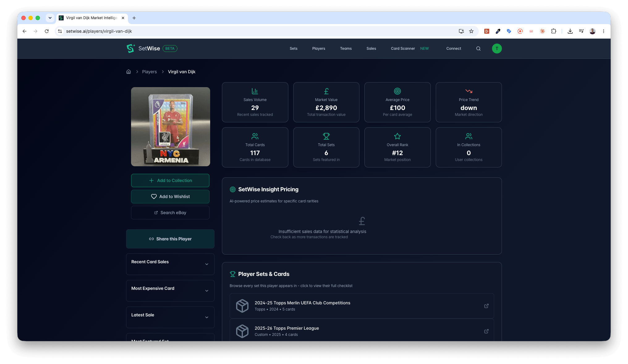Click the BETA badge
Viewport: 628px width, 364px height.
tap(170, 49)
